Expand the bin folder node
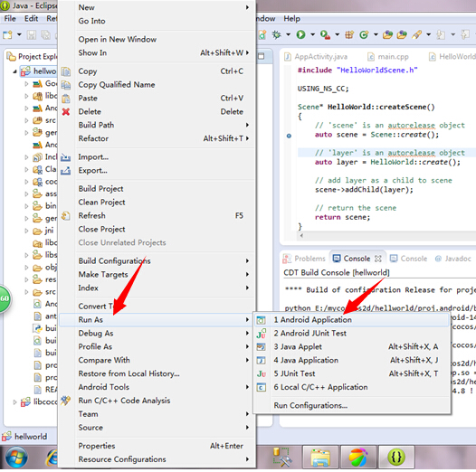Image resolution: width=476 pixels, height=472 pixels. (x=26, y=206)
